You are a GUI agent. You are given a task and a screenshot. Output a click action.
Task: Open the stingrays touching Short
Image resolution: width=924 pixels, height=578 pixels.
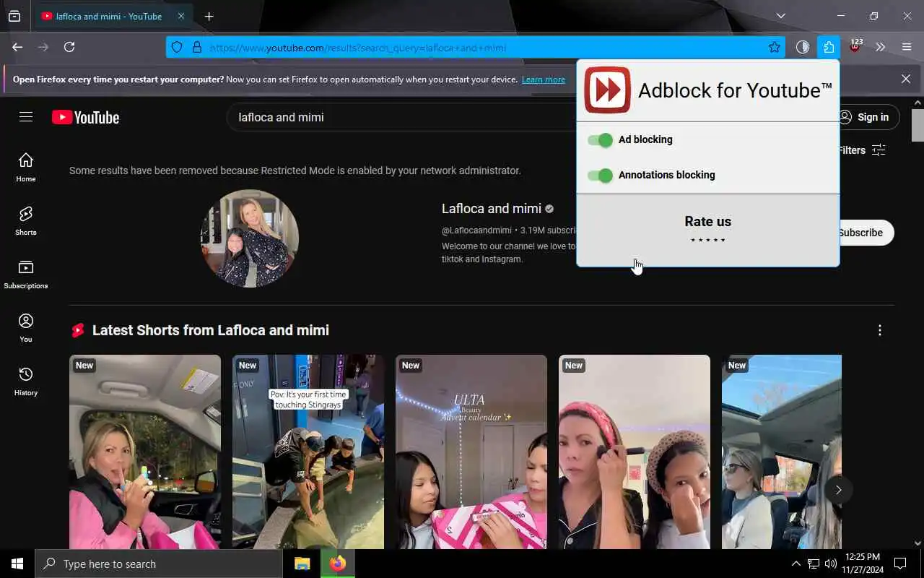click(308, 452)
